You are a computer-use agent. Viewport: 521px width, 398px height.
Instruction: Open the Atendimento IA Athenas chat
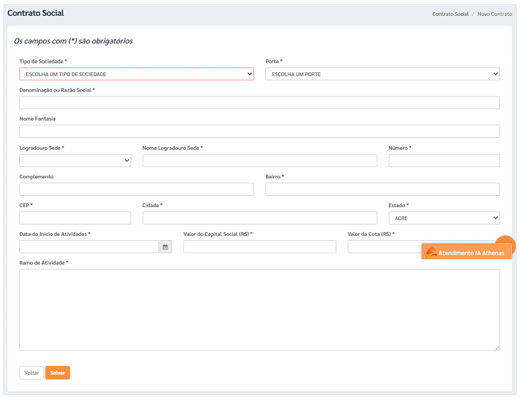(466, 252)
